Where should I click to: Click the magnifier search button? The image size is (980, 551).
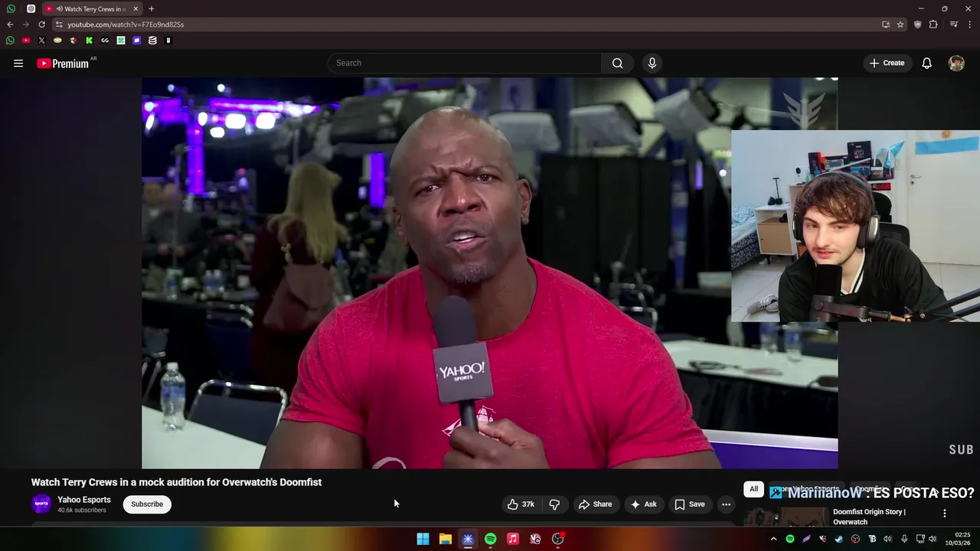click(x=617, y=64)
